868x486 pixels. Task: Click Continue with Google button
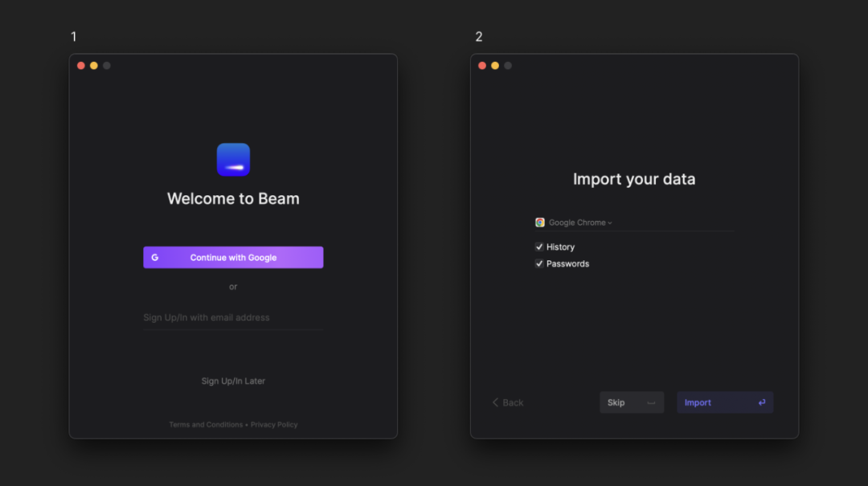(x=233, y=257)
